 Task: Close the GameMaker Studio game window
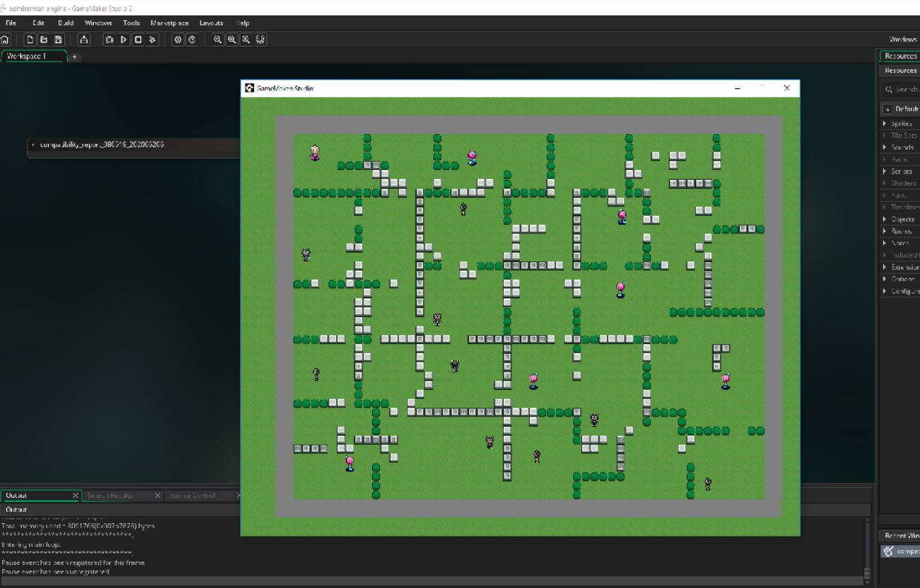787,88
